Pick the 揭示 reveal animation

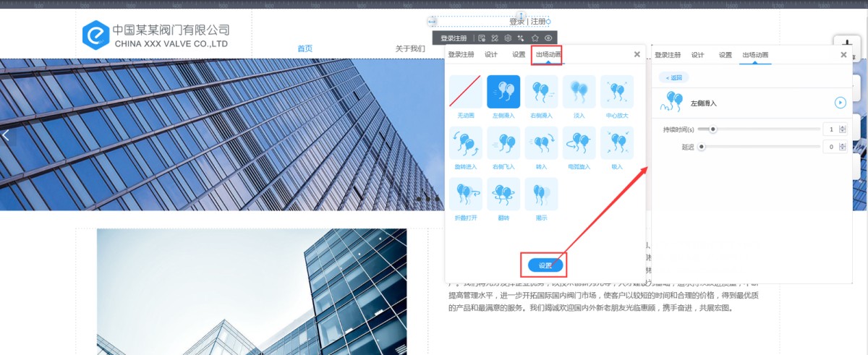541,194
